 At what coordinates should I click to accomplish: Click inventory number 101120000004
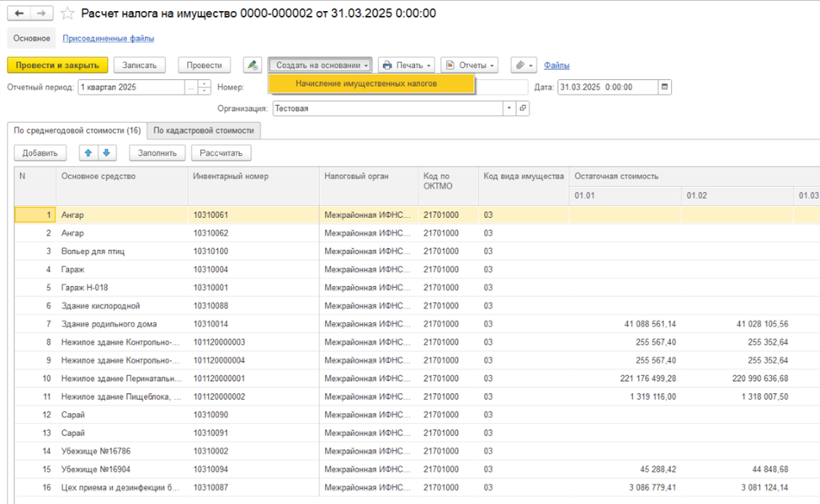coord(219,361)
